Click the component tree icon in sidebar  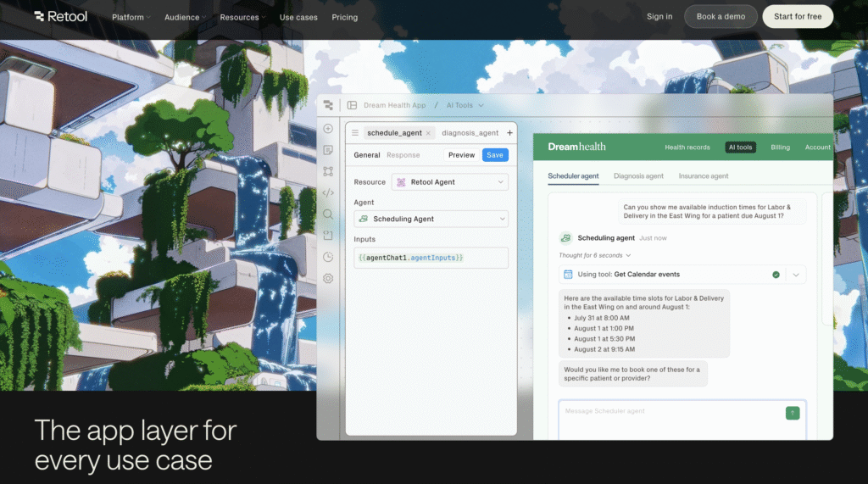(328, 171)
